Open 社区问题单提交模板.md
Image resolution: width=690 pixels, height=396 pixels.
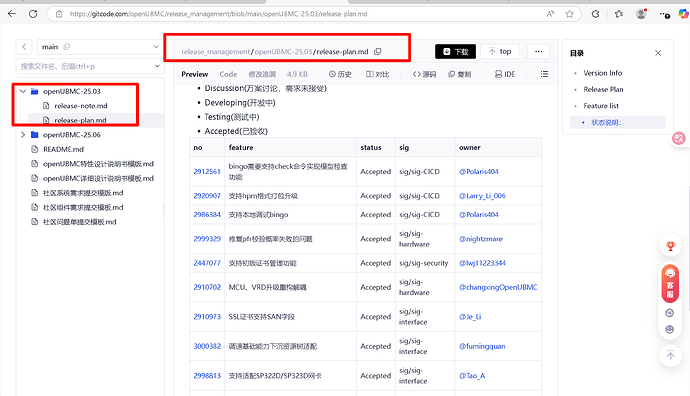(79, 222)
